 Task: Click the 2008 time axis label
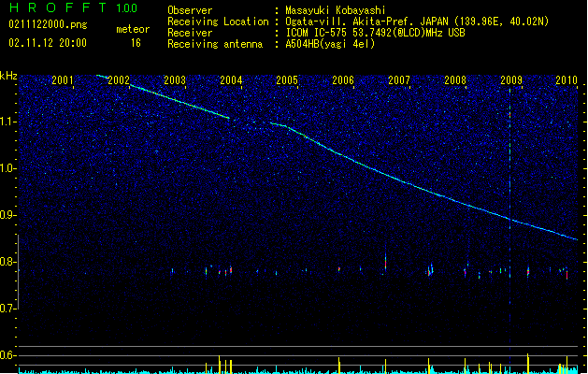point(455,79)
